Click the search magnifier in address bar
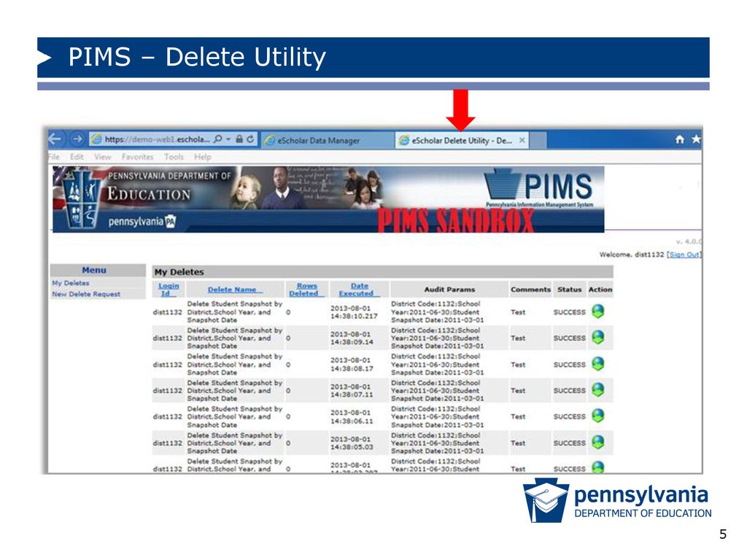747x560 pixels. 217,139
